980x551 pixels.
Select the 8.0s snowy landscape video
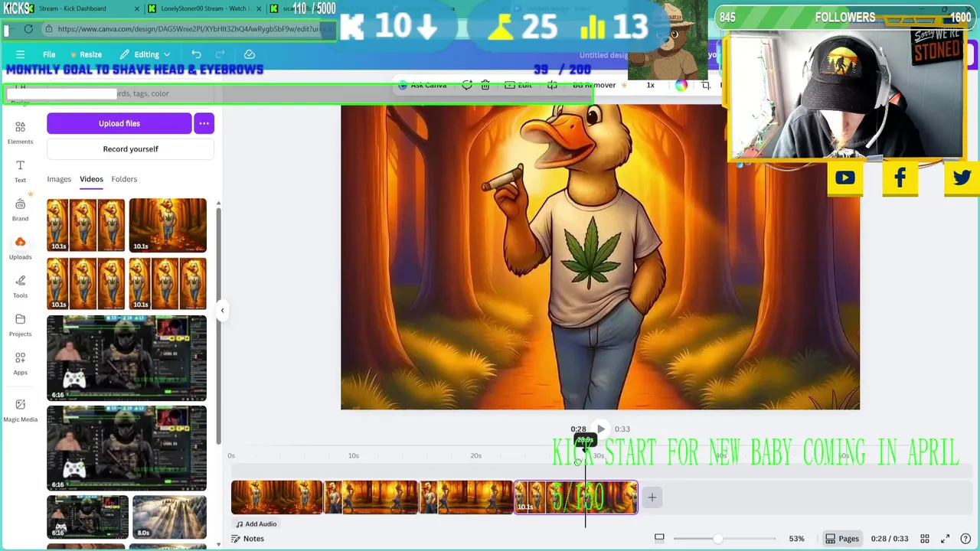coord(169,517)
